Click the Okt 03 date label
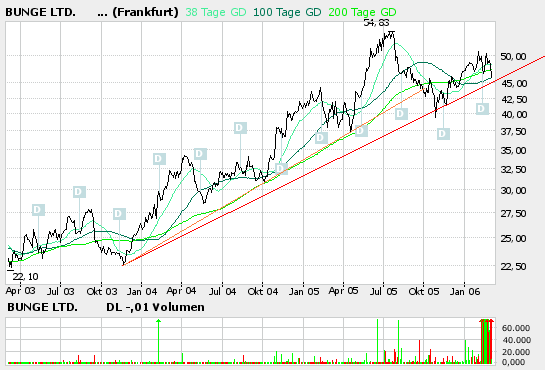This screenshot has width=545, height=370. pyautogui.click(x=102, y=291)
